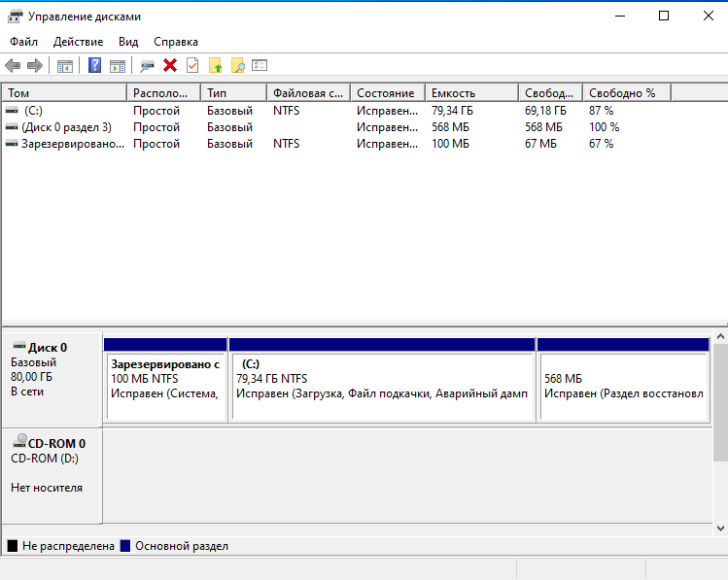Click the scroll-down arrow of the disk map scrollbar
Screen dimensions: 728x580
click(x=720, y=528)
